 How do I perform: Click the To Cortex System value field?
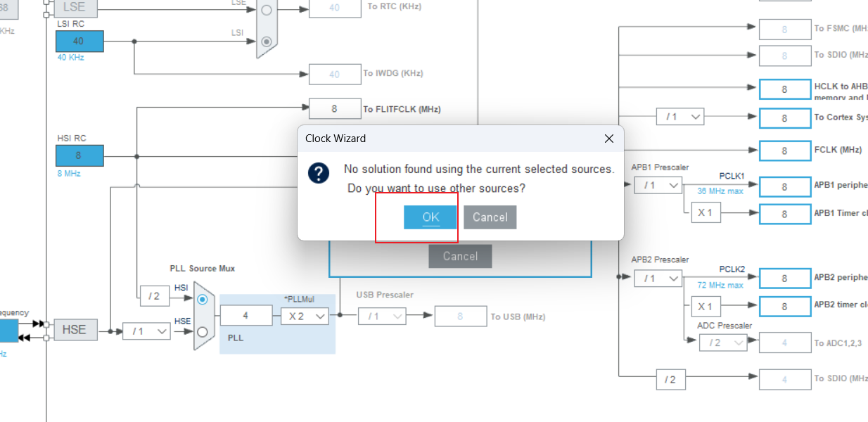pos(785,118)
